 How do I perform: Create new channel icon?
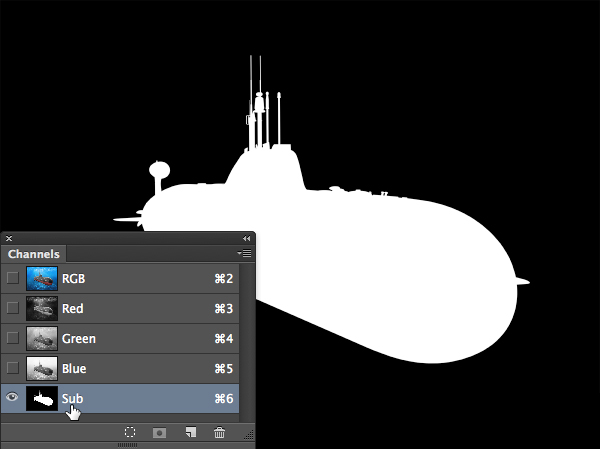(x=191, y=432)
